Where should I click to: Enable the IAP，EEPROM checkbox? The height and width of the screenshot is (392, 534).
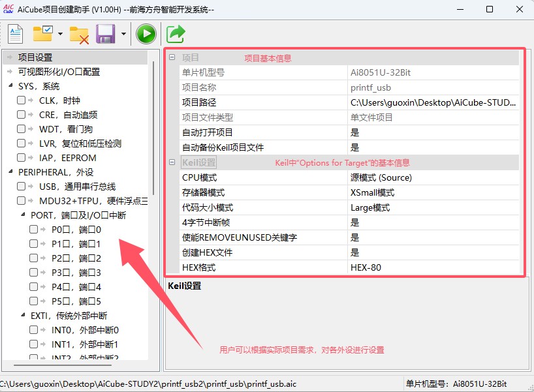coord(22,158)
